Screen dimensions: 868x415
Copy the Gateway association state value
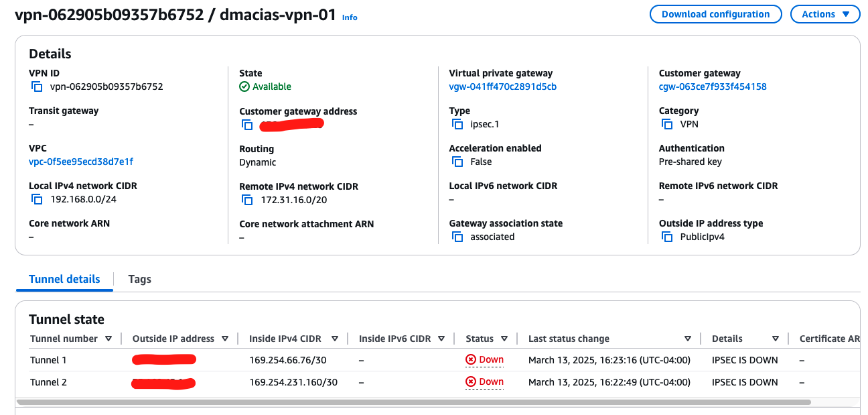tap(457, 237)
